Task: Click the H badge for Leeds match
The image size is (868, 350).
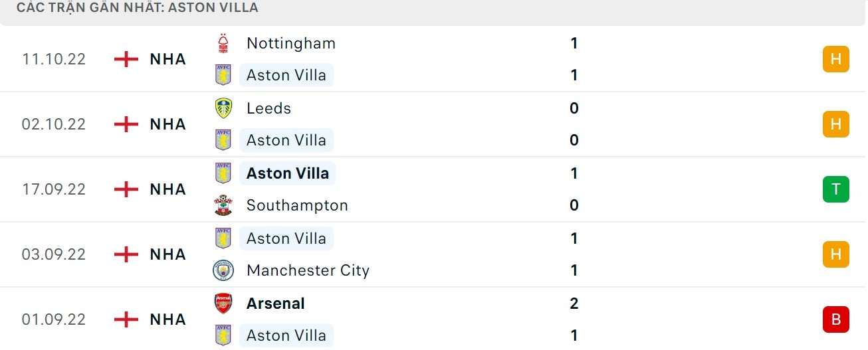Action: point(835,124)
